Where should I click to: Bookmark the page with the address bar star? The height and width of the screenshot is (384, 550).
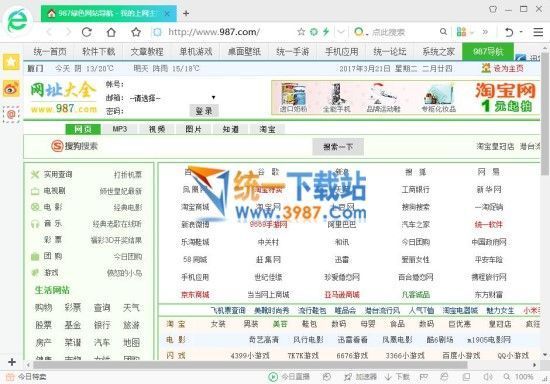pos(301,32)
